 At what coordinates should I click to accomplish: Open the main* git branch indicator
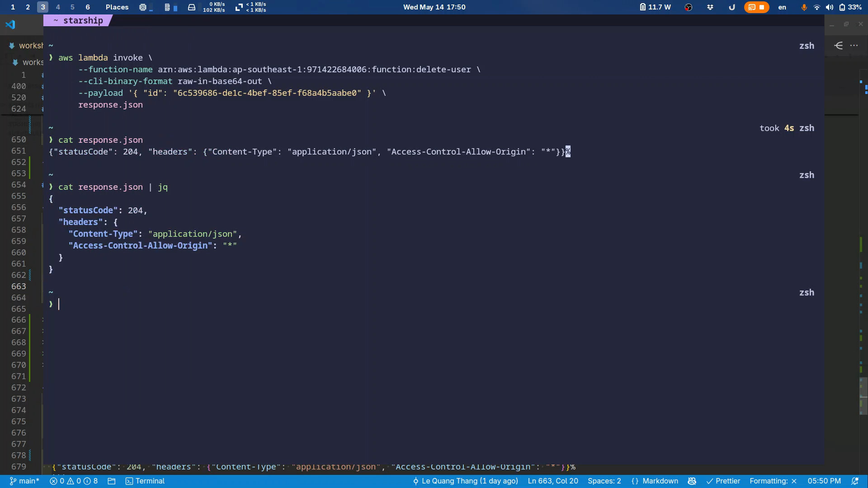(x=24, y=481)
